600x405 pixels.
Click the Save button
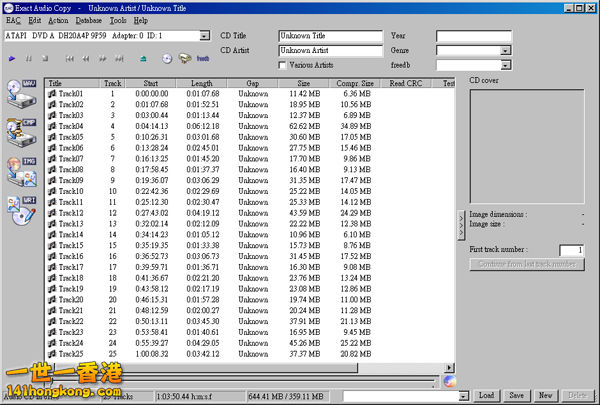tap(517, 396)
